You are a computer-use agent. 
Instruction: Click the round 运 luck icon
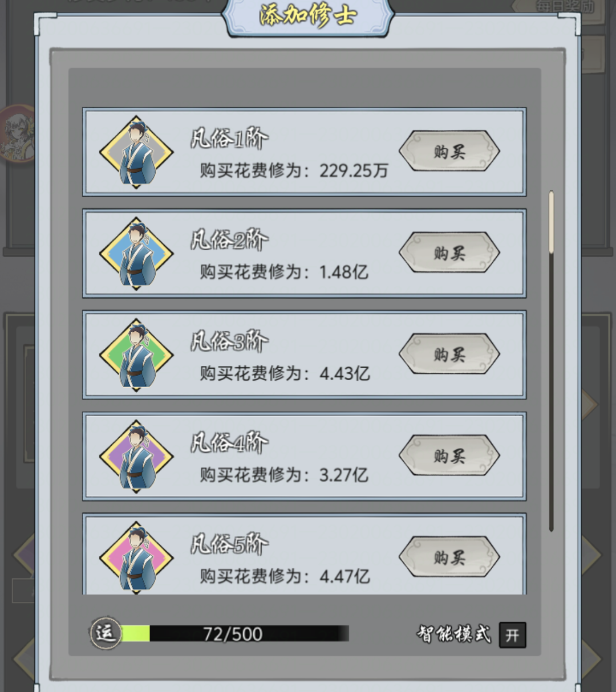[x=106, y=633]
